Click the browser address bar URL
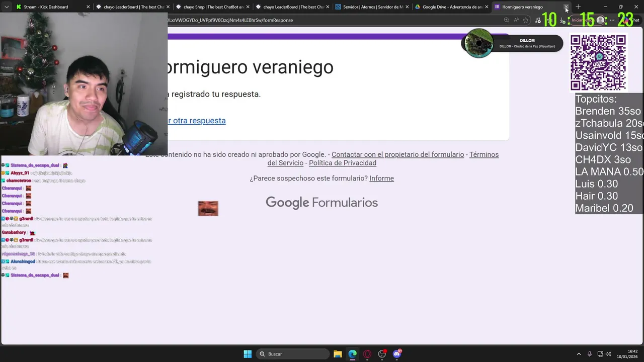This screenshot has height=362, width=644. (x=230, y=20)
